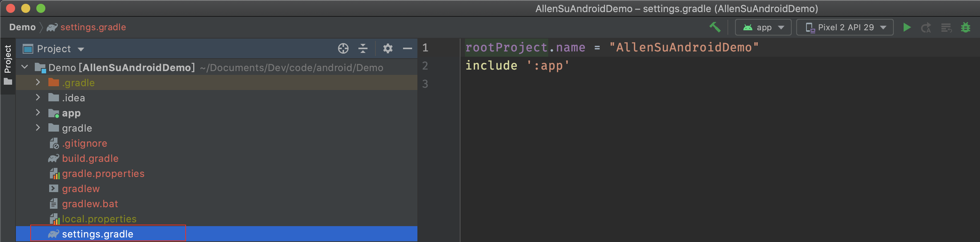Select the build.gradle file
The image size is (980, 242).
pyautogui.click(x=217, y=159)
